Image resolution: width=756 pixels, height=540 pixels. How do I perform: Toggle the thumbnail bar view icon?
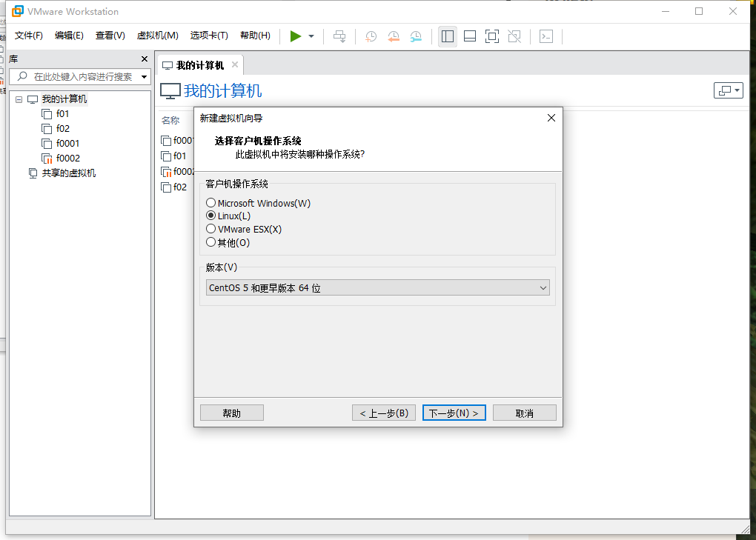(470, 36)
